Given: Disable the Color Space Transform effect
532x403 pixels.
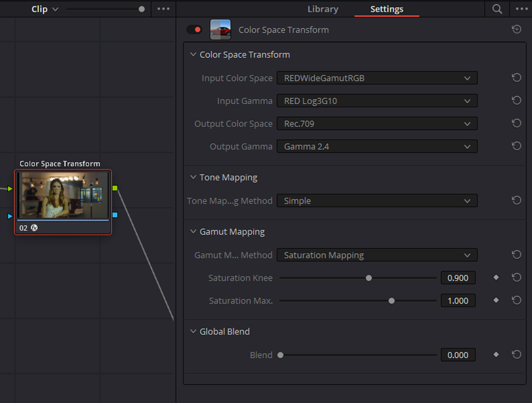Looking at the screenshot, I should tap(194, 30).
